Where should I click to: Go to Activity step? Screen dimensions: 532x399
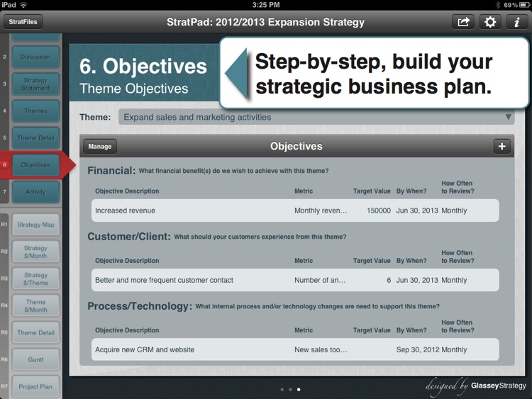point(35,192)
